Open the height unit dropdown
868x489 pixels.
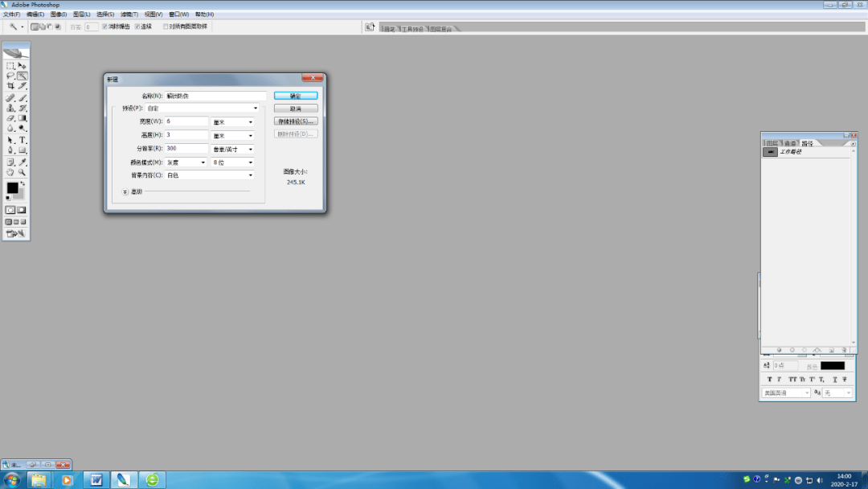(232, 136)
